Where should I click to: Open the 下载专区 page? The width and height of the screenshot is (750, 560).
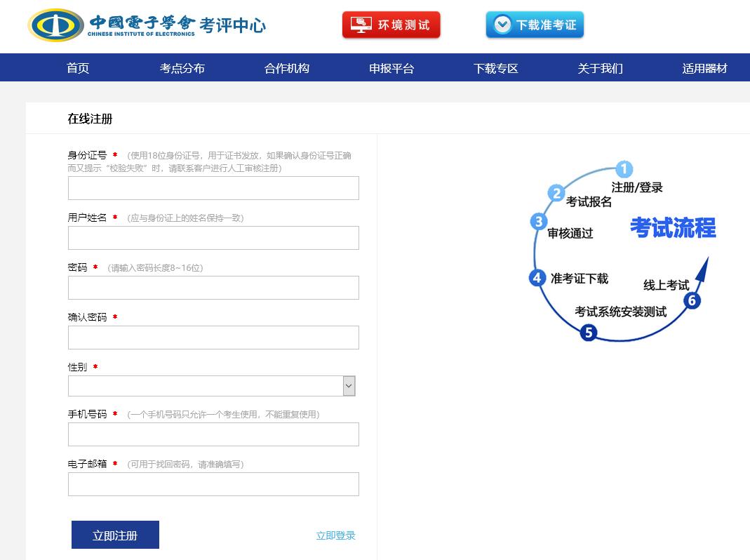coord(495,67)
